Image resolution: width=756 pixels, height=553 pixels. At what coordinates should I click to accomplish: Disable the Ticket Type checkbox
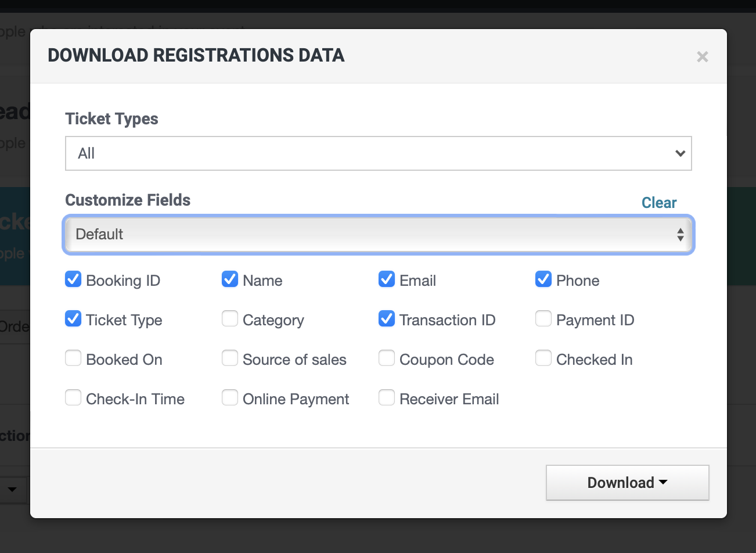pyautogui.click(x=73, y=318)
